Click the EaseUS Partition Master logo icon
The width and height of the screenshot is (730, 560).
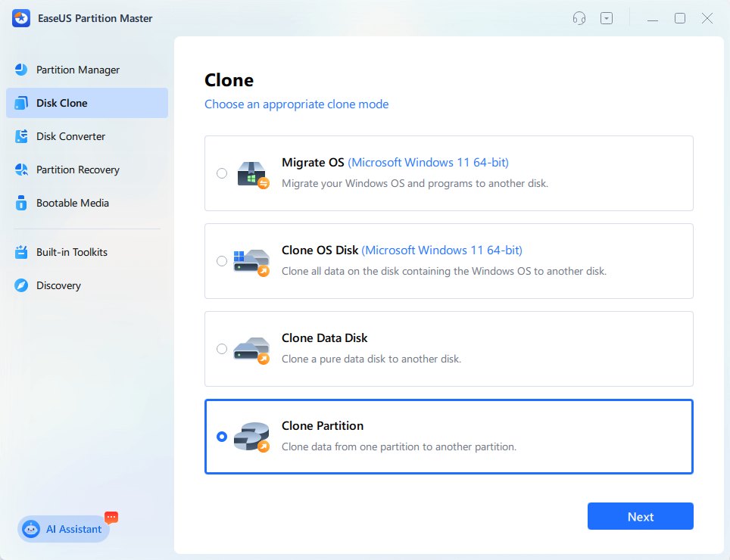tap(21, 19)
